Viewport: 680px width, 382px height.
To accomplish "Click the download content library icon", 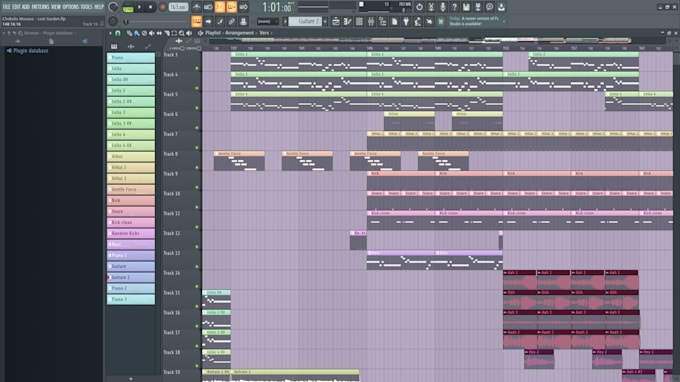I will point(501,7).
